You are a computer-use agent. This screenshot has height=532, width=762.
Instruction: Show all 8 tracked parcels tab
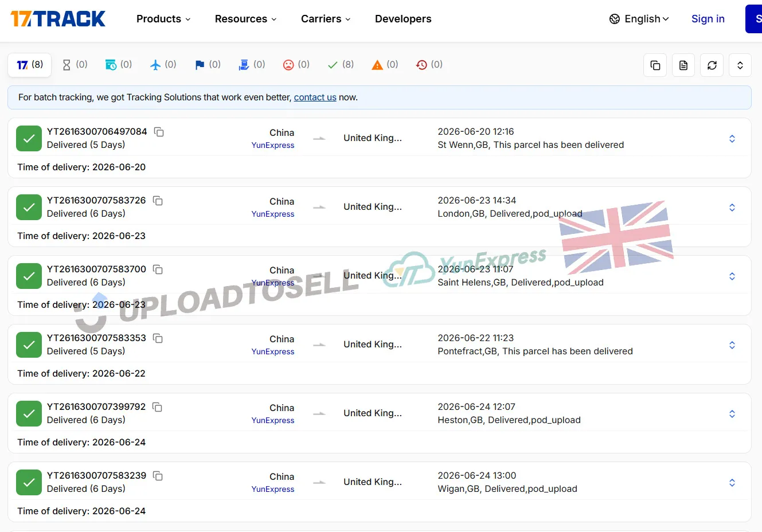click(30, 65)
